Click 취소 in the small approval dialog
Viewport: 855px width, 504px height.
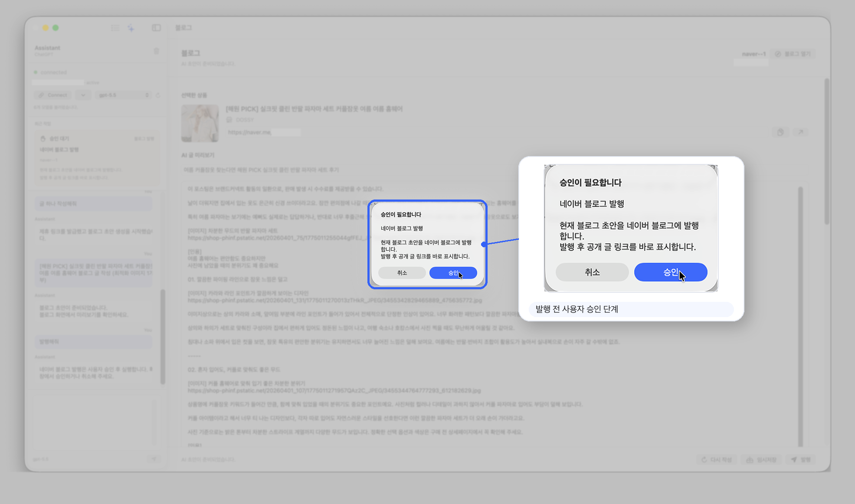tap(402, 273)
